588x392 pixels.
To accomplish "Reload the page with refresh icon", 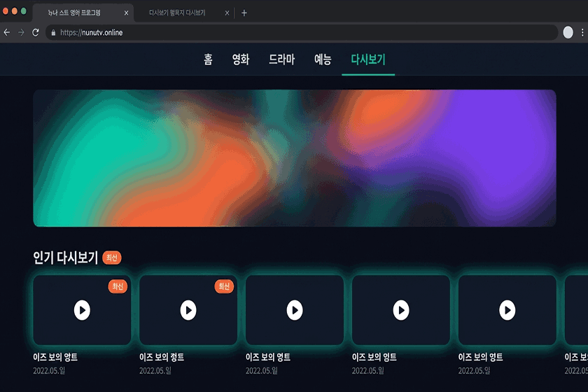I will point(36,33).
